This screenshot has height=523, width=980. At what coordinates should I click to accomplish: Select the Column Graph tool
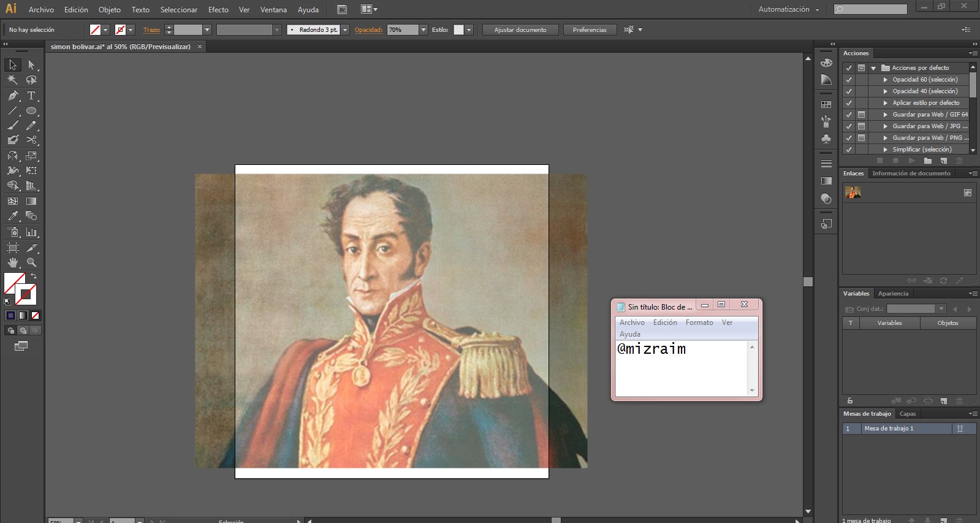point(31,232)
